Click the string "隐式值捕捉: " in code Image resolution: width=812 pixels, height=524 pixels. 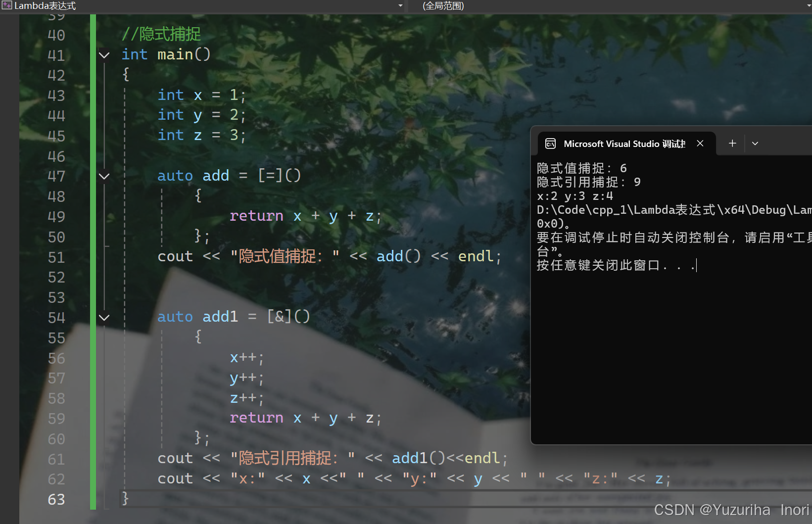click(285, 256)
